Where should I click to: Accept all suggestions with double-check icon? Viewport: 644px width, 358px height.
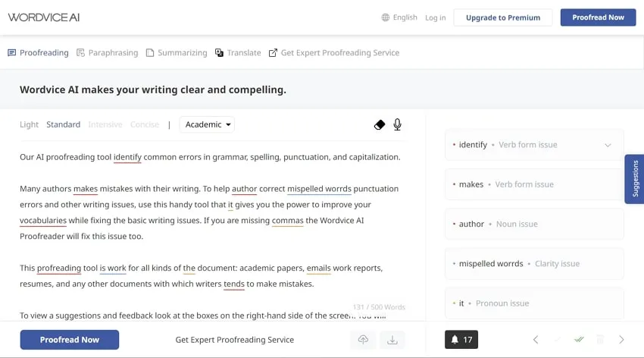point(580,340)
